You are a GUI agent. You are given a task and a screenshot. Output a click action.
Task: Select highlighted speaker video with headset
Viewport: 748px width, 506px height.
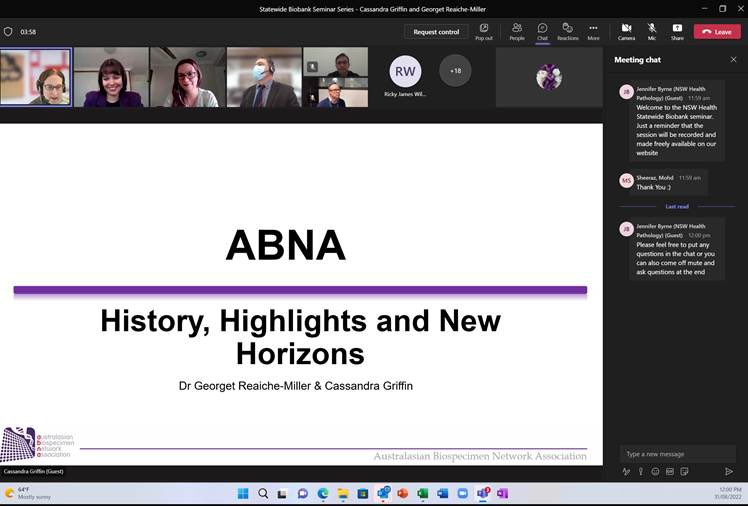36,77
